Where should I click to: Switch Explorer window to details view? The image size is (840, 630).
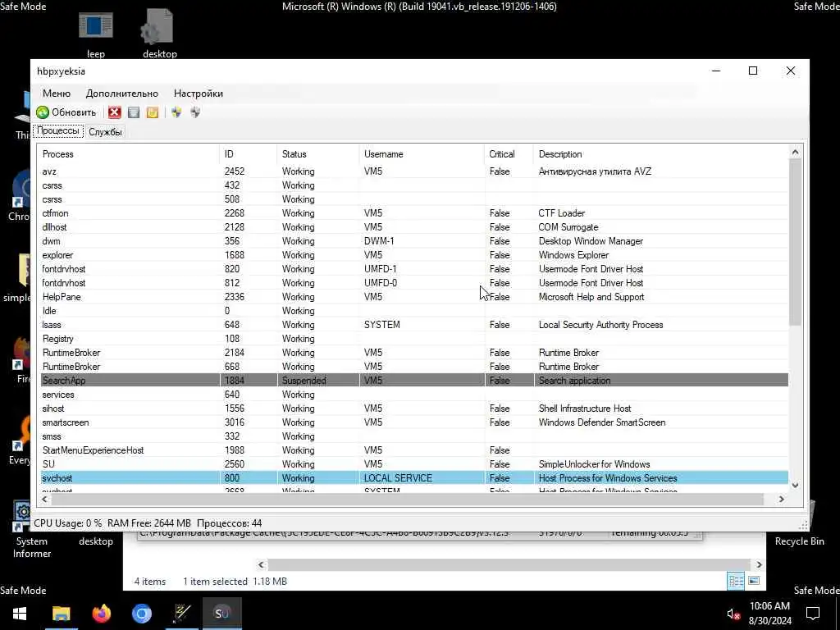click(x=736, y=581)
